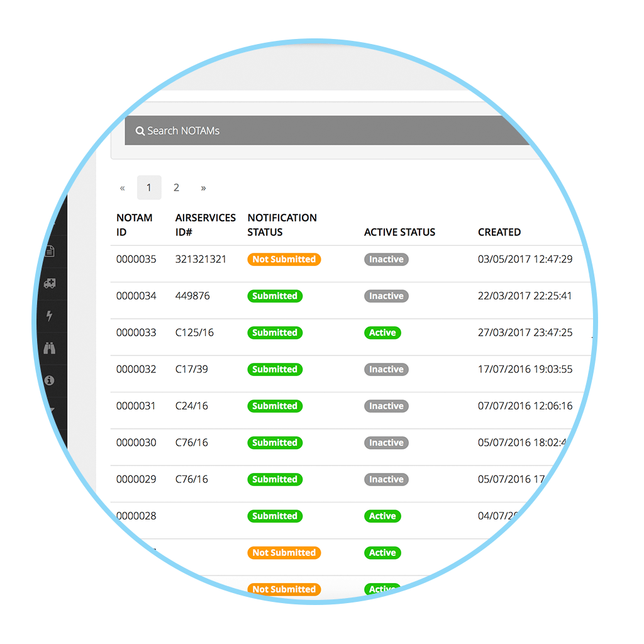Click the Active badge for NOTAM 0000033
This screenshot has height=644, width=644.
pyautogui.click(x=382, y=333)
